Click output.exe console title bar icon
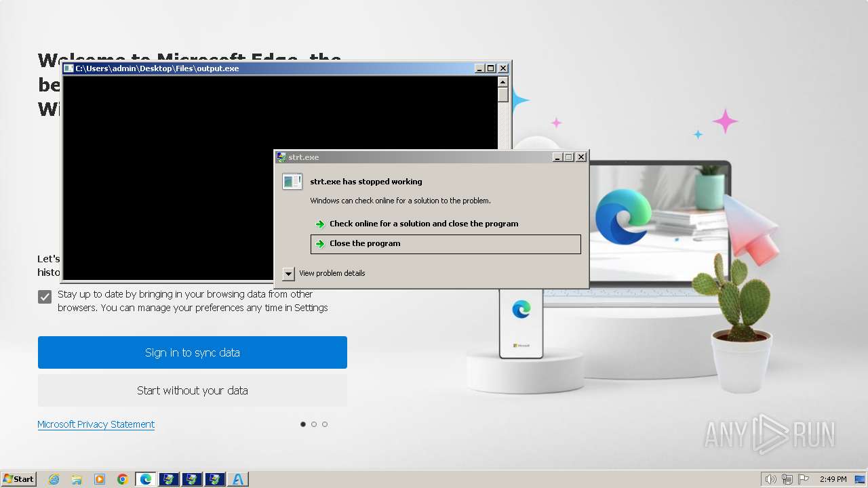Viewport: 868px width, 488px height. 68,68
